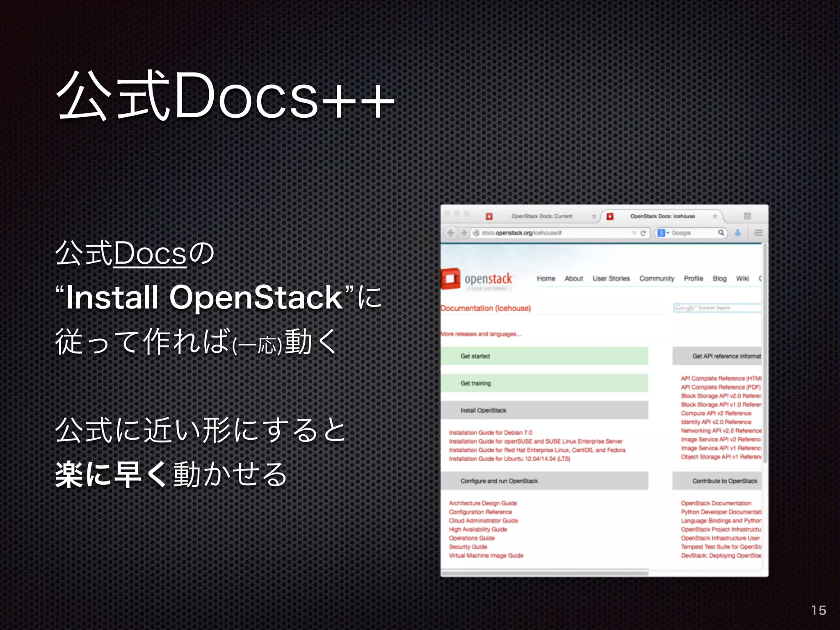Click the browser back arrow button
The width and height of the screenshot is (840, 630).
451,233
